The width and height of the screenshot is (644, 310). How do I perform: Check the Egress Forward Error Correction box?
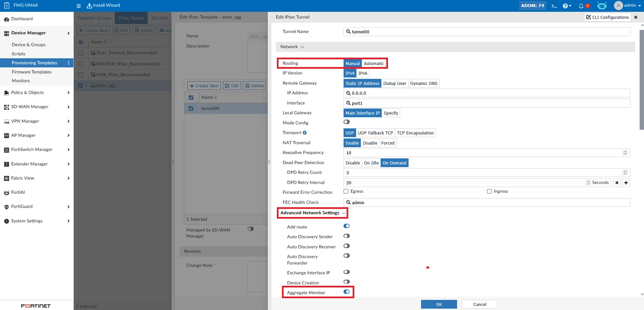tap(346, 191)
